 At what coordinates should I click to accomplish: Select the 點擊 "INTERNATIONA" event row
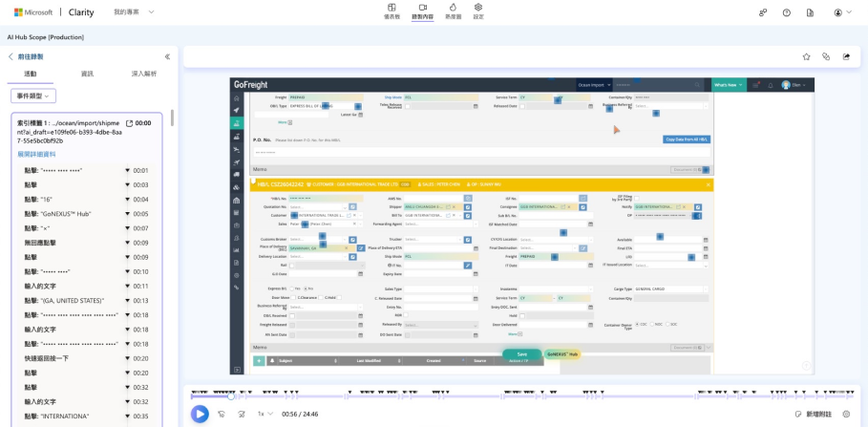click(x=86, y=416)
